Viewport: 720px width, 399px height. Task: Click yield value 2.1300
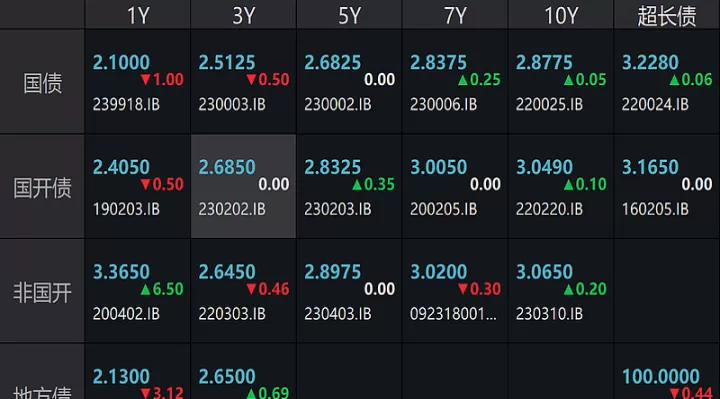[x=121, y=377]
